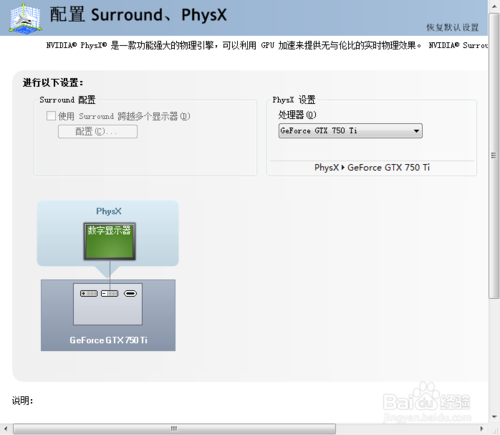Select the green 数字显示器 monitor icon
The image size is (500, 435).
click(x=109, y=241)
